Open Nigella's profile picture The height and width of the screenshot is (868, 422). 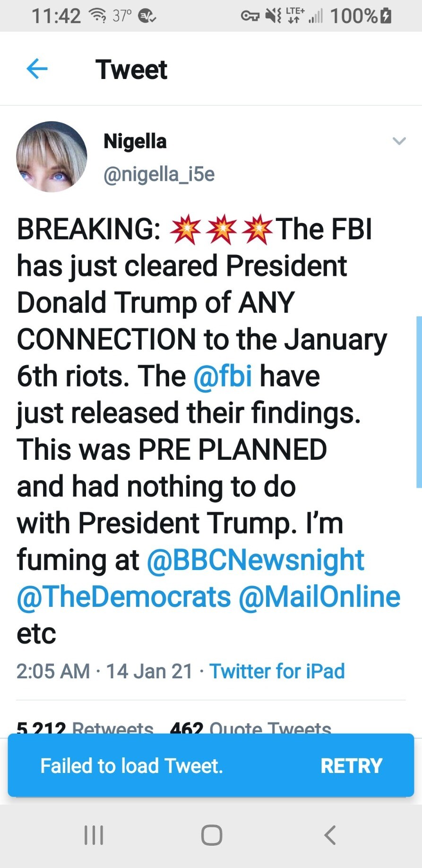click(52, 157)
